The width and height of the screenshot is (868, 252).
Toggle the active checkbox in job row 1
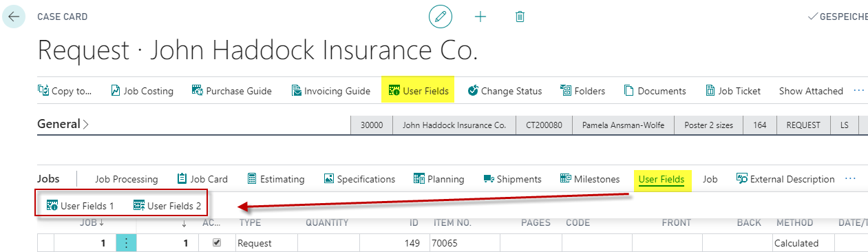217,243
